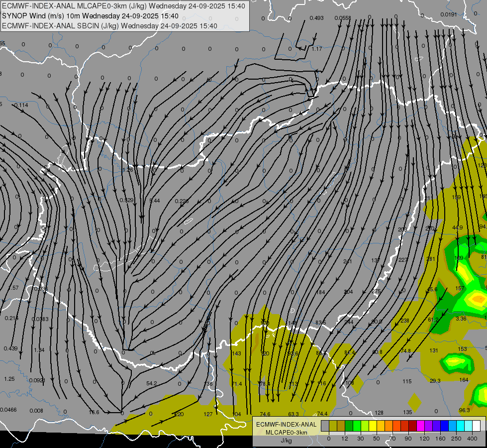
Task: Select the legend units label J/kg
Action: [286, 441]
